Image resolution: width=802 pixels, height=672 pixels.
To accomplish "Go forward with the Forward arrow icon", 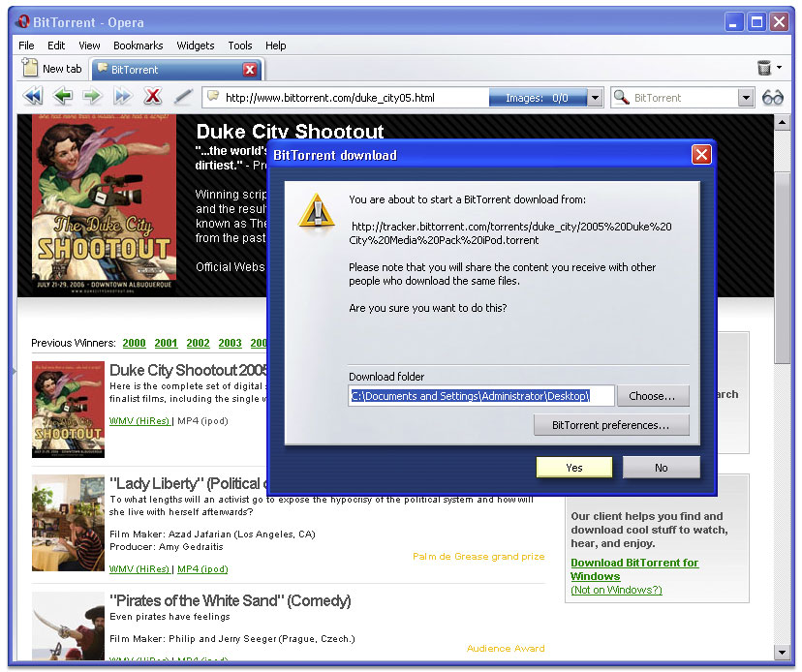I will 93,96.
